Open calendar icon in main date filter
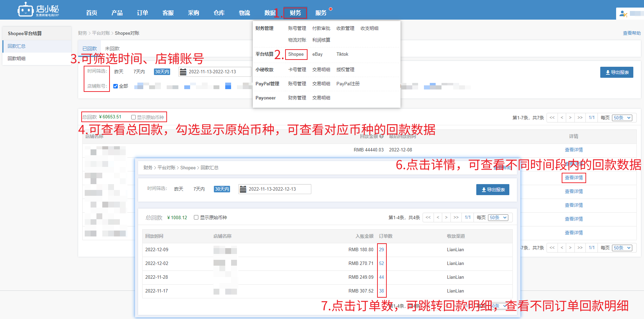 (x=183, y=72)
